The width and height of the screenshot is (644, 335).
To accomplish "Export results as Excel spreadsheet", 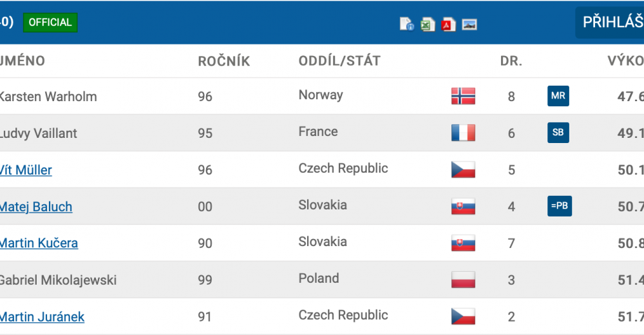I will click(x=428, y=24).
